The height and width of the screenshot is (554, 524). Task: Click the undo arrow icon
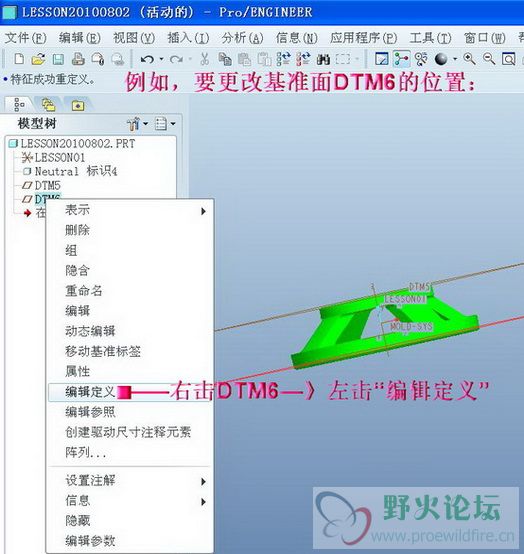pos(147,59)
